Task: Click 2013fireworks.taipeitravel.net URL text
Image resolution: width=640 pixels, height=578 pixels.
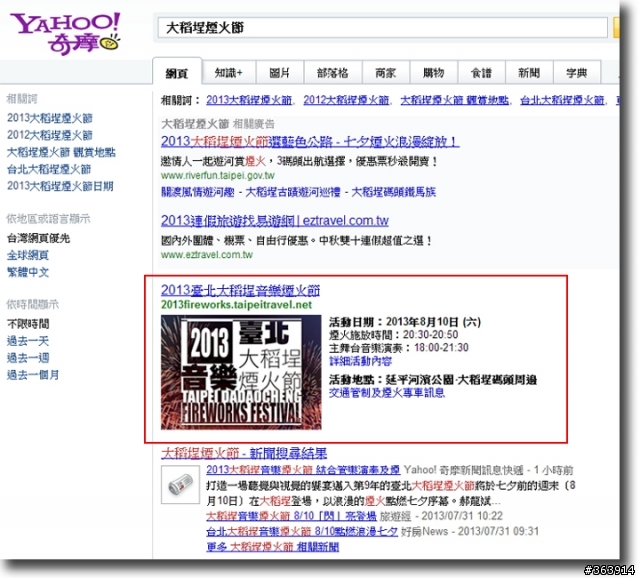Action: (236, 305)
